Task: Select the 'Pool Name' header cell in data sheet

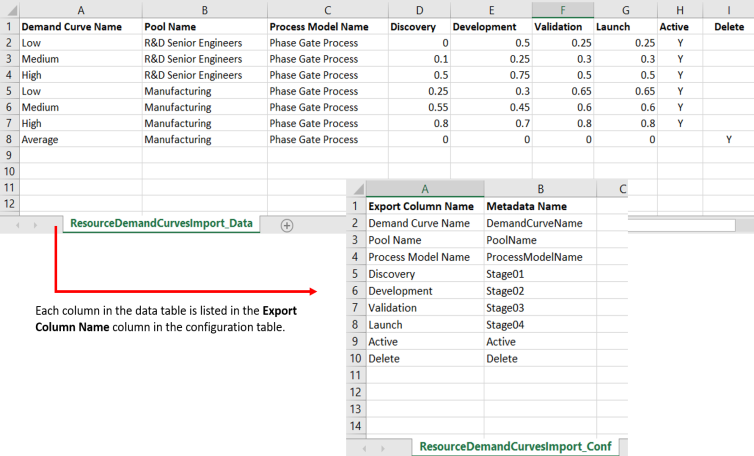Action: [x=205, y=27]
